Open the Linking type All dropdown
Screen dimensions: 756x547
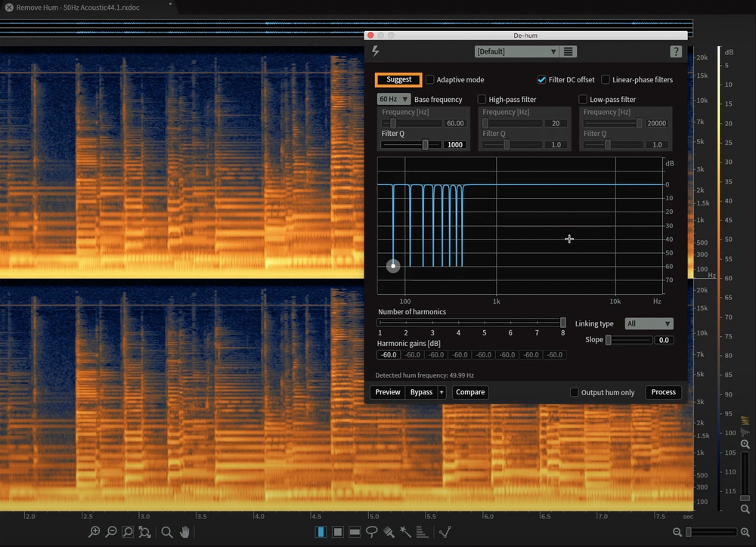coord(649,324)
